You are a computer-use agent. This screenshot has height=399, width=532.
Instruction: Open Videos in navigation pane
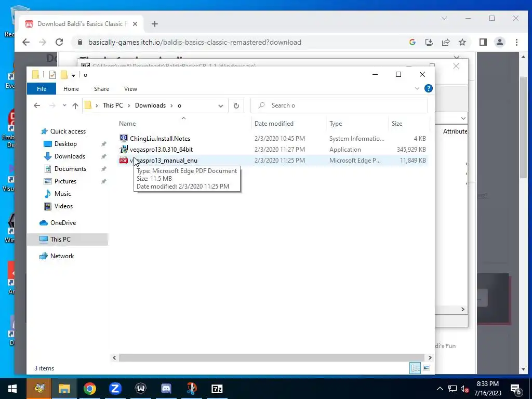pyautogui.click(x=63, y=206)
